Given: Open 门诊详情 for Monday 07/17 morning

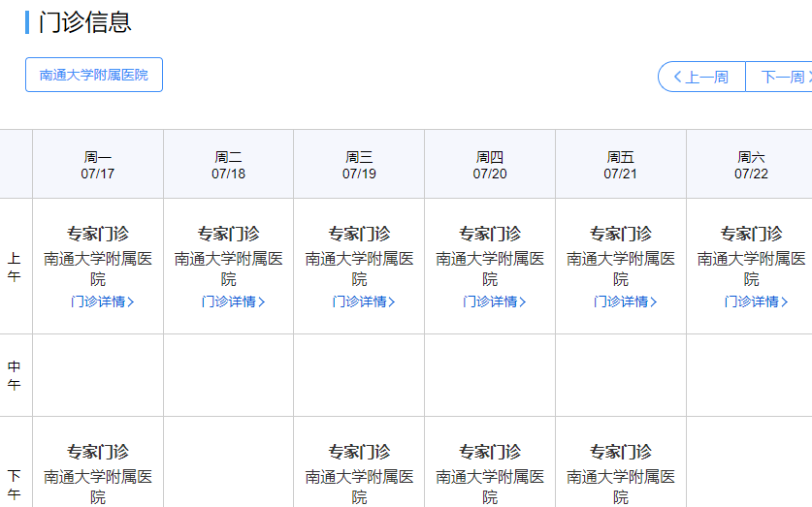Looking at the screenshot, I should (x=102, y=301).
